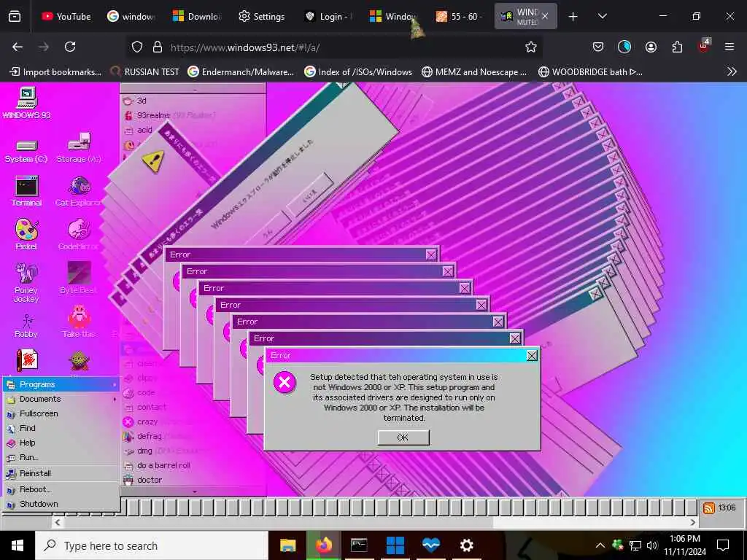This screenshot has width=747, height=560.
Task: Choose Reinstall in the start menu
Action: click(x=61, y=473)
